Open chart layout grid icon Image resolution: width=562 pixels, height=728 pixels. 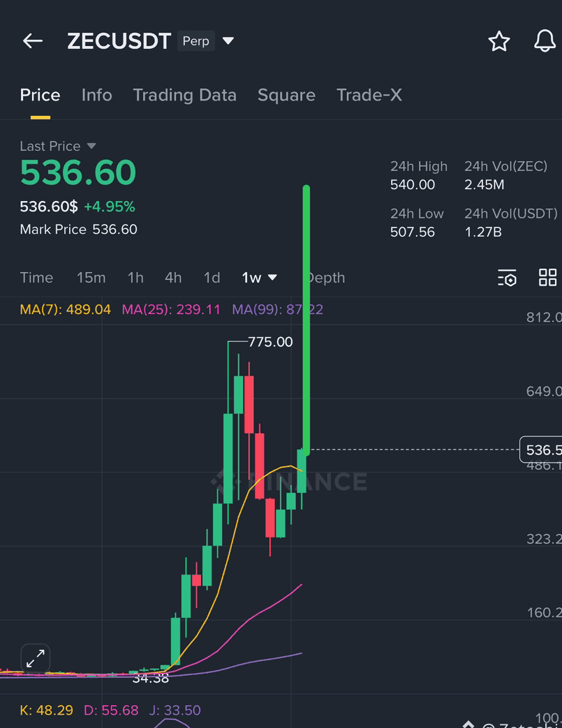(x=547, y=278)
